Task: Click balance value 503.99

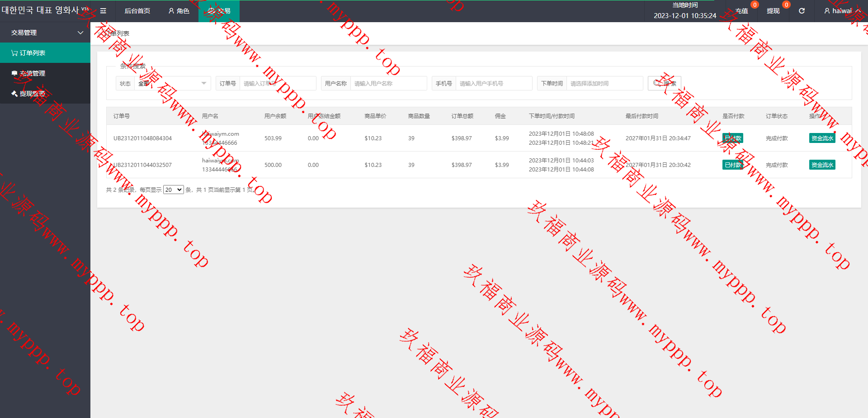Action: click(x=273, y=138)
